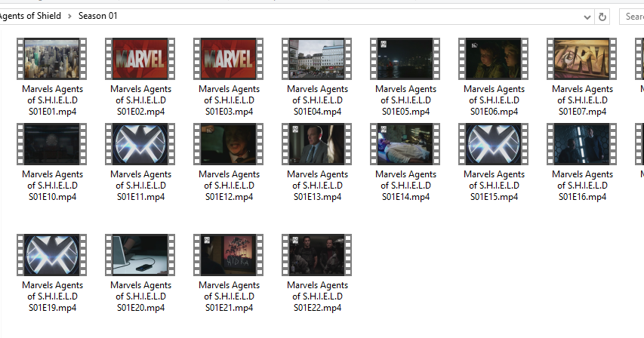The height and width of the screenshot is (338, 644).
Task: Click the S01E11.mp4 file name label
Action: pos(141,186)
